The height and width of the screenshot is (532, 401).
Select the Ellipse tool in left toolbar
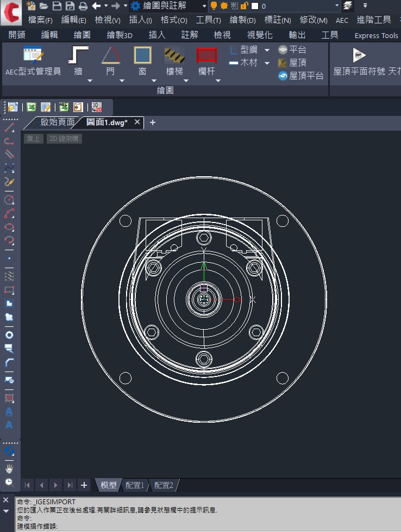9,227
